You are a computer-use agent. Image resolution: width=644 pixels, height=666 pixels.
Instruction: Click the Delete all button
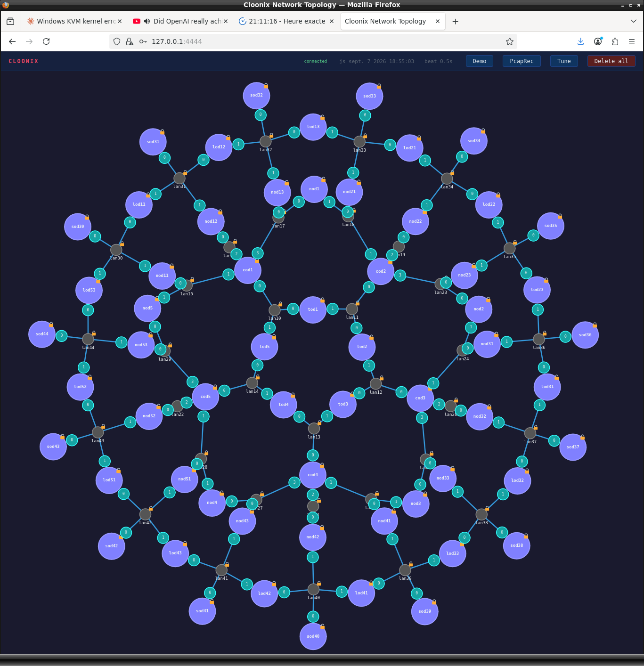611,61
